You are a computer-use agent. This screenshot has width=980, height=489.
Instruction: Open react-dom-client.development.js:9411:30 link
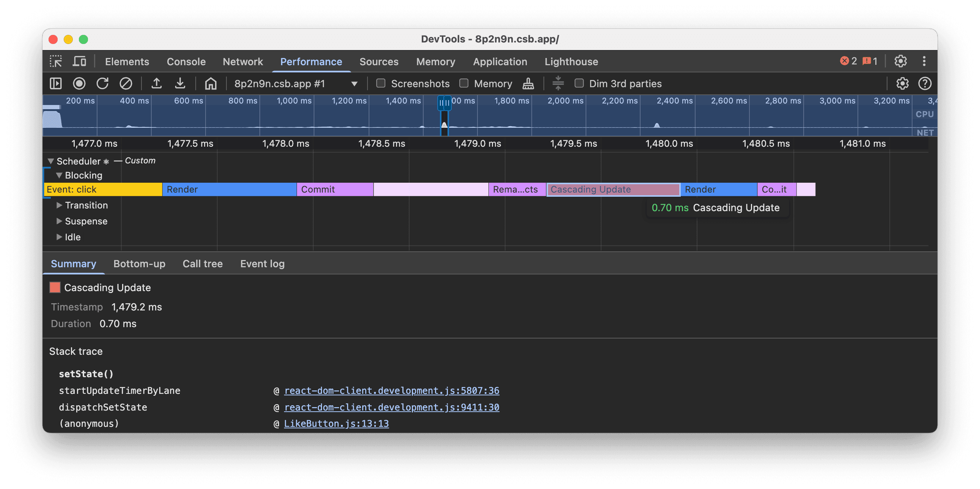click(391, 407)
